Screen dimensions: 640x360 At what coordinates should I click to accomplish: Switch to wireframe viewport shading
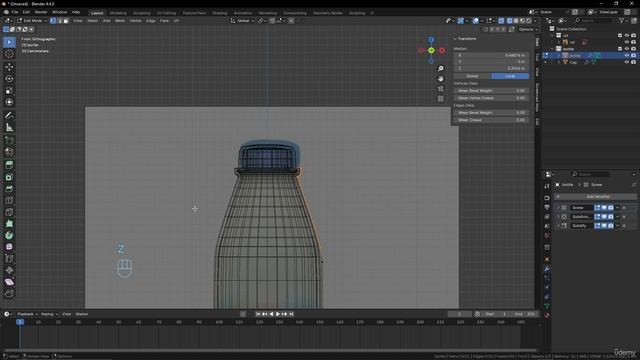click(510, 20)
